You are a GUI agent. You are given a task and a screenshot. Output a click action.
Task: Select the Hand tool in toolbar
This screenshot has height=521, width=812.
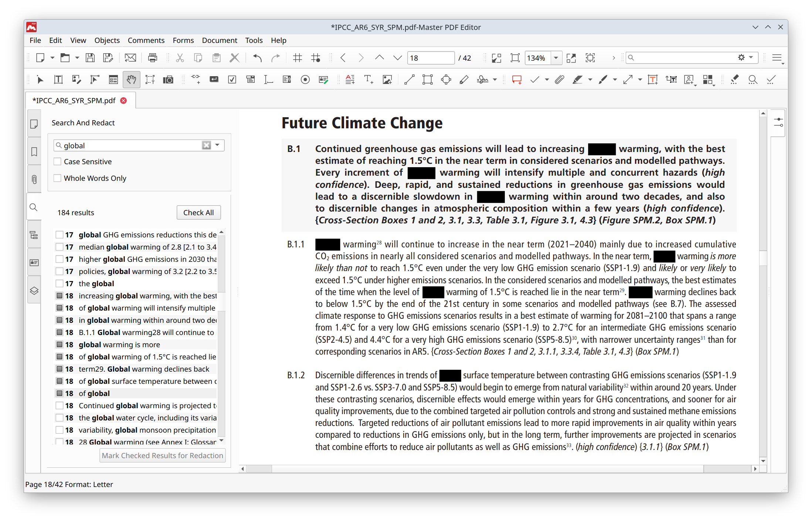click(131, 79)
